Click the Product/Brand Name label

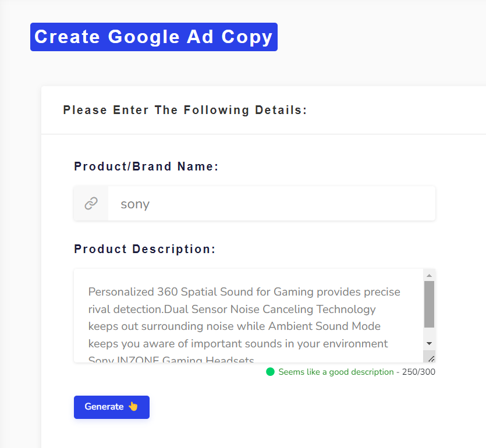click(x=146, y=166)
